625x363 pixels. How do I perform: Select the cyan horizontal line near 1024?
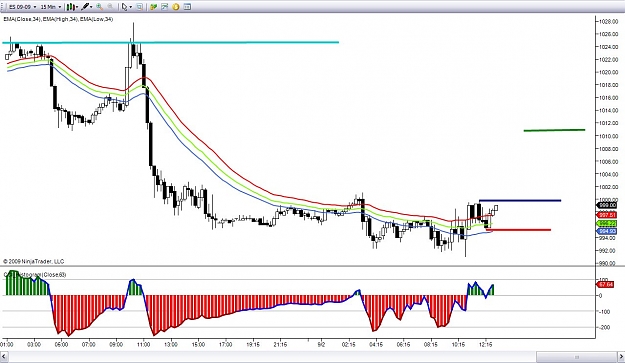[x=171, y=42]
